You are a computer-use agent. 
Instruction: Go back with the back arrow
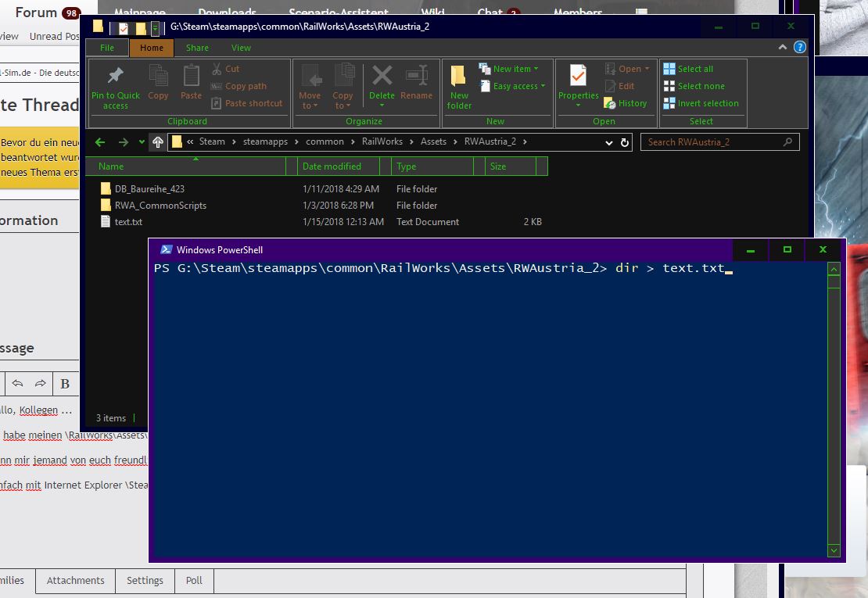tap(100, 143)
